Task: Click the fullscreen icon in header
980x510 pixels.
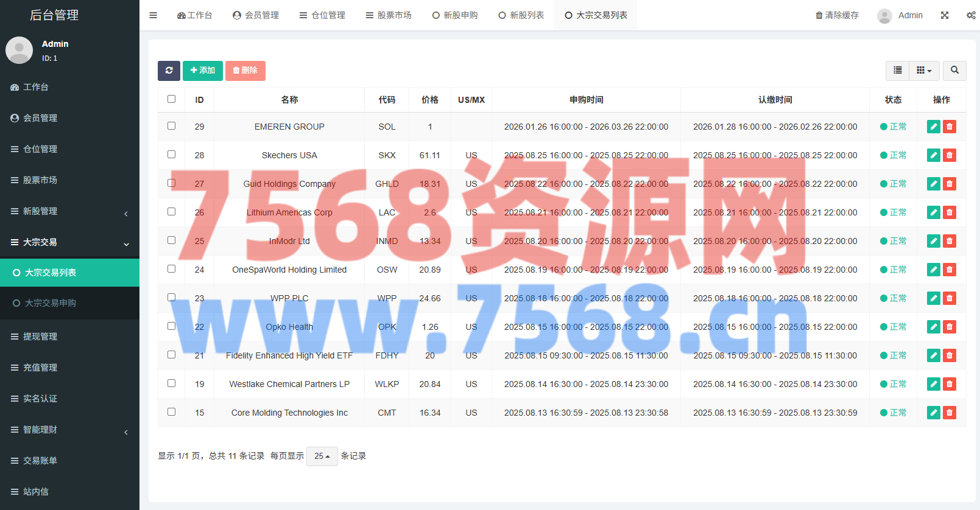Action: coord(945,15)
